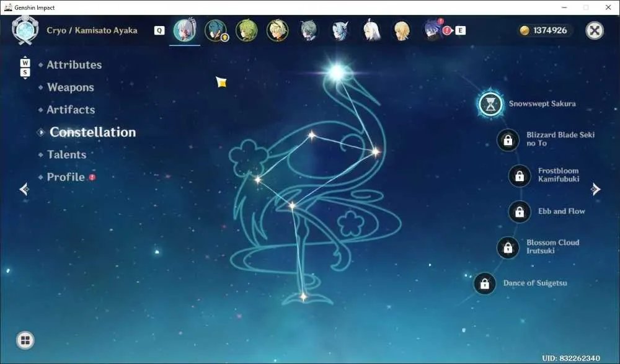
Task: Go to the Profile section
Action: [x=66, y=177]
